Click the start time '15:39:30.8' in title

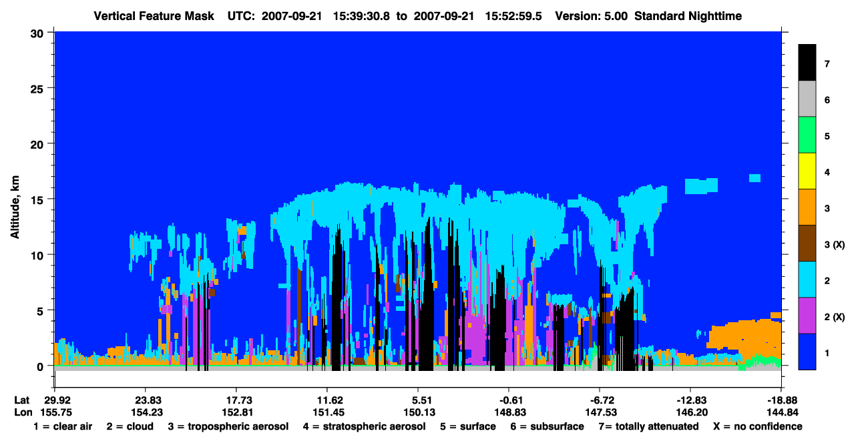pos(361,15)
